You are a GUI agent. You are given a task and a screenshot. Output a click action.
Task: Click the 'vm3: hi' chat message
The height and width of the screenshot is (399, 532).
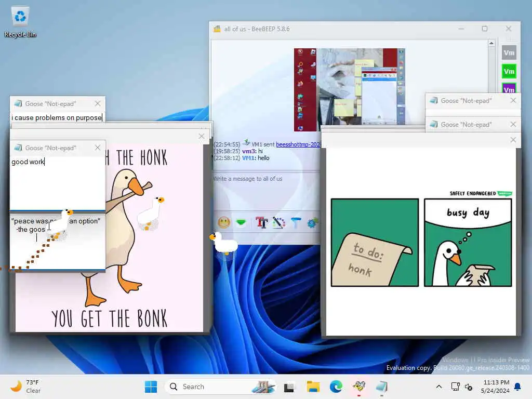coord(252,151)
